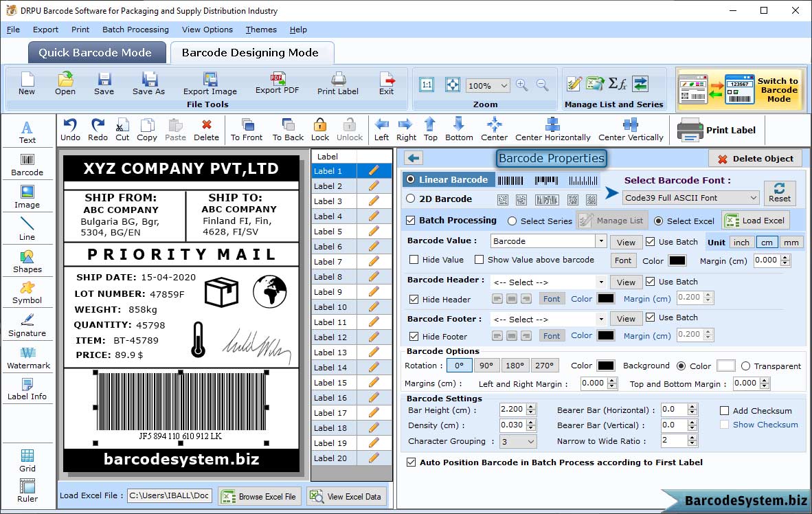Lock the selected object

[320, 130]
